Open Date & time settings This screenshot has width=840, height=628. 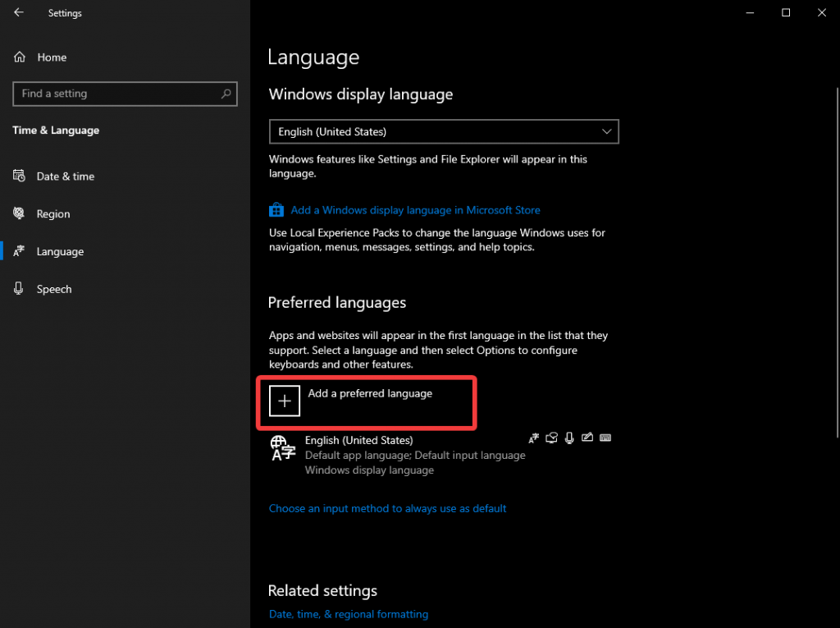[66, 176]
